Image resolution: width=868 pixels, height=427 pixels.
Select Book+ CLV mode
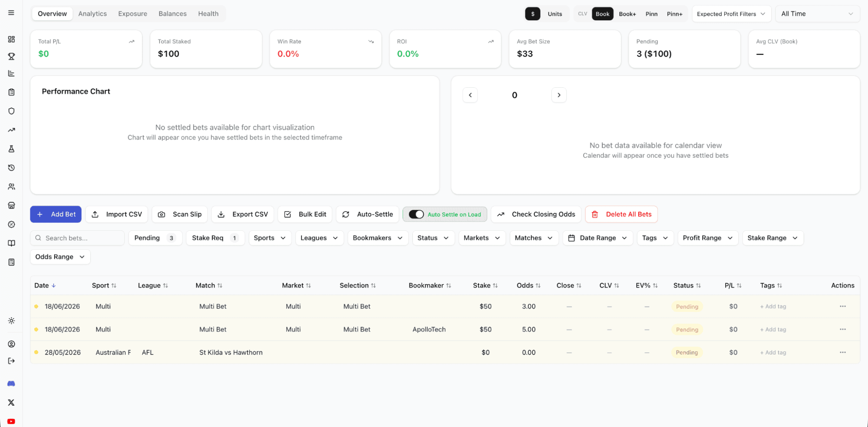pyautogui.click(x=627, y=14)
